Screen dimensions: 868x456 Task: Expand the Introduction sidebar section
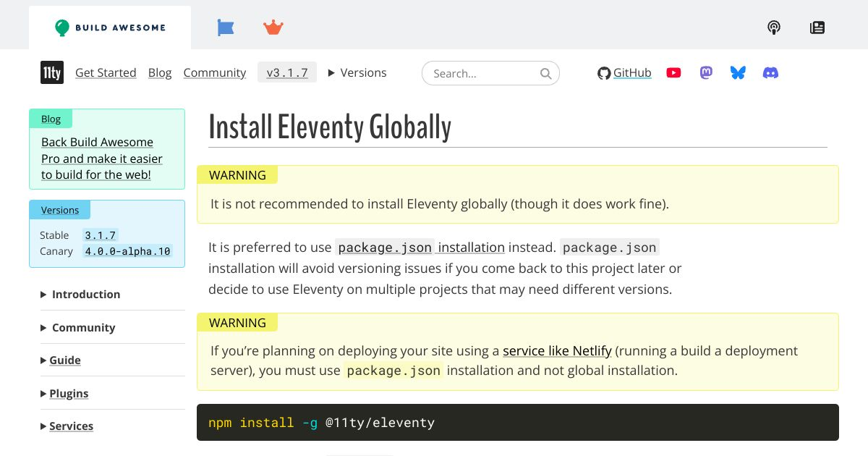(x=80, y=294)
